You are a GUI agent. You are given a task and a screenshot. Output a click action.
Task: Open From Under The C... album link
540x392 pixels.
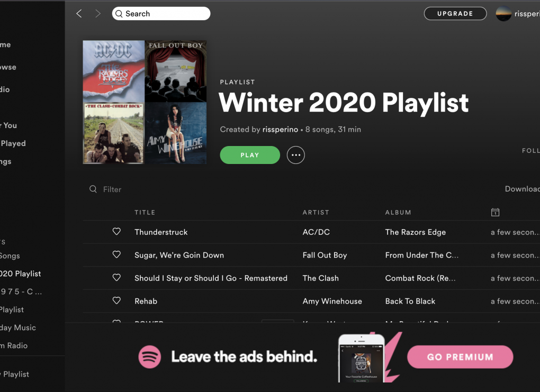click(422, 255)
